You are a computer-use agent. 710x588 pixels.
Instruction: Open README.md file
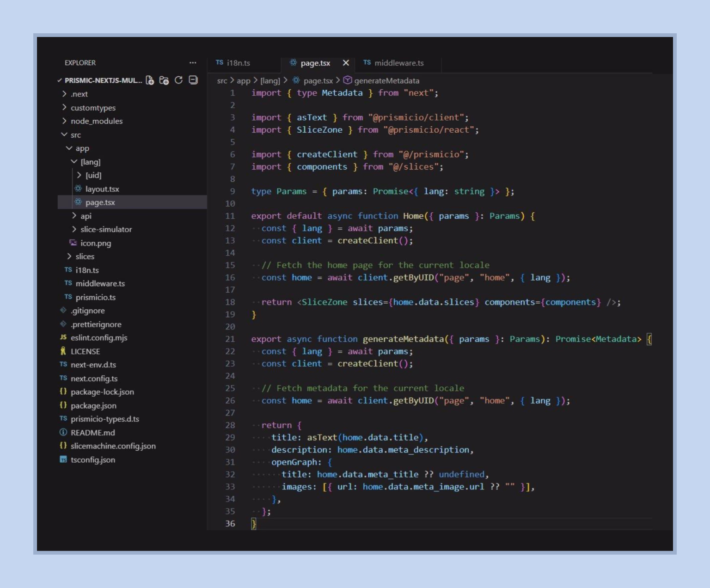tap(92, 433)
